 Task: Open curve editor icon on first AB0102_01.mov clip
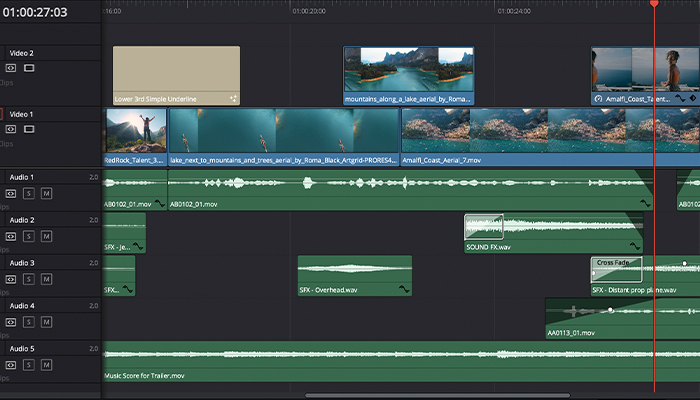click(159, 204)
